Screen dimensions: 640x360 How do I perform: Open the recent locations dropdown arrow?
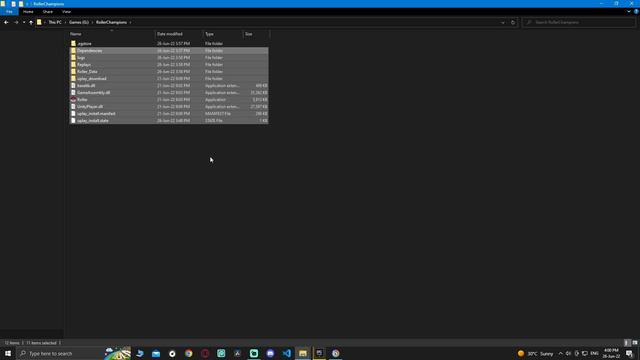click(x=24, y=22)
